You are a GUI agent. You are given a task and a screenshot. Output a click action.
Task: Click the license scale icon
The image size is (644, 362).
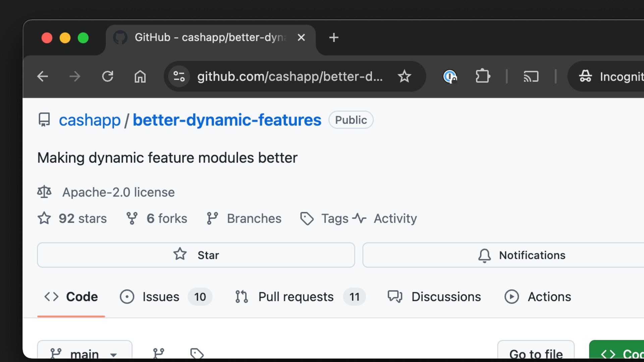coord(44,192)
